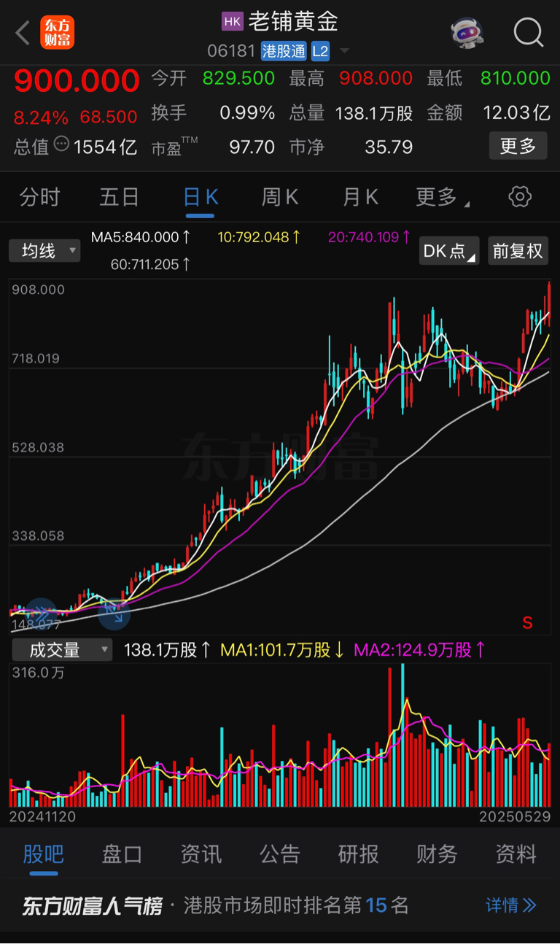Tap the magenta 20:740.109 MA value

370,237
